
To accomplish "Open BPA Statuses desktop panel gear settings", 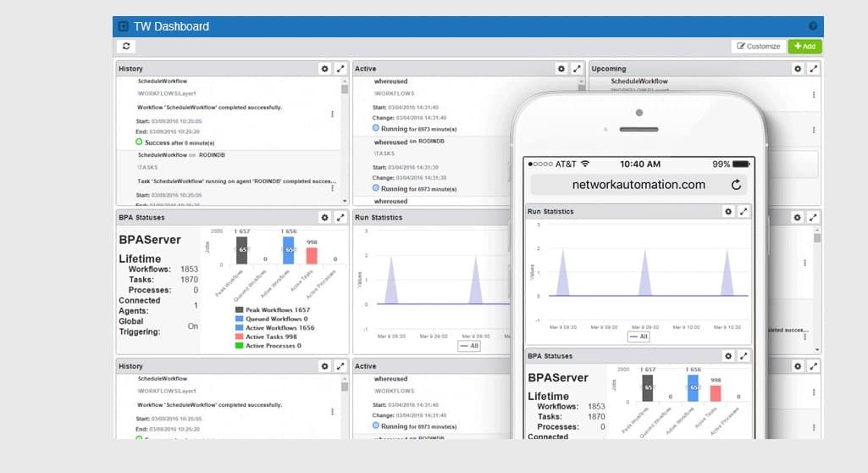I will 324,218.
